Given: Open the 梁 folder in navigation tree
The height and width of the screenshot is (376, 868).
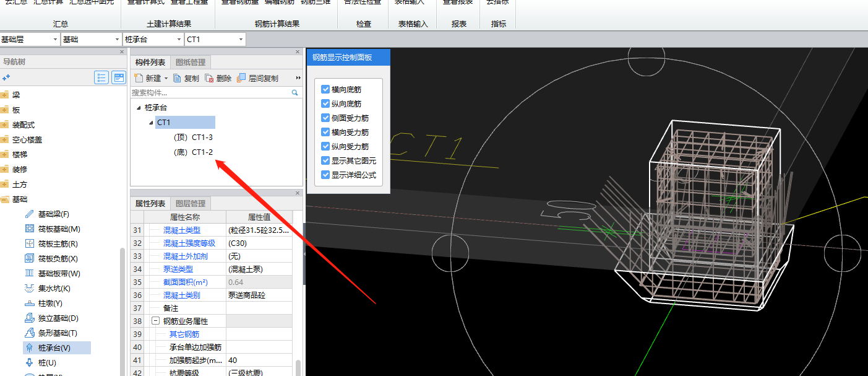Looking at the screenshot, I should (x=16, y=95).
